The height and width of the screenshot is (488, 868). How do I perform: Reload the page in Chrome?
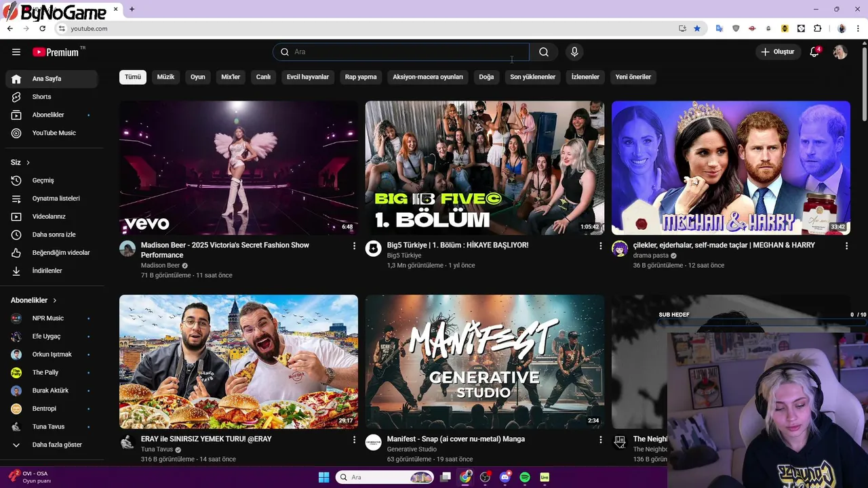[42, 28]
